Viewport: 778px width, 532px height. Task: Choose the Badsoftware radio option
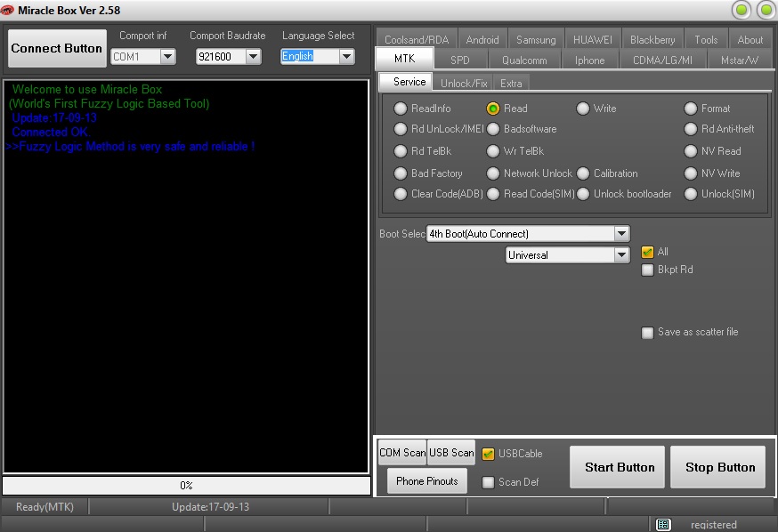[492, 129]
